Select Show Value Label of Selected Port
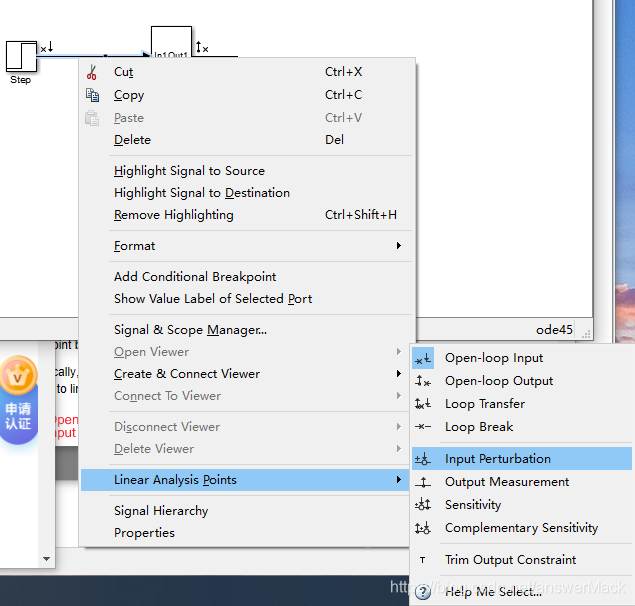Image resolution: width=635 pixels, height=606 pixels. [248, 299]
